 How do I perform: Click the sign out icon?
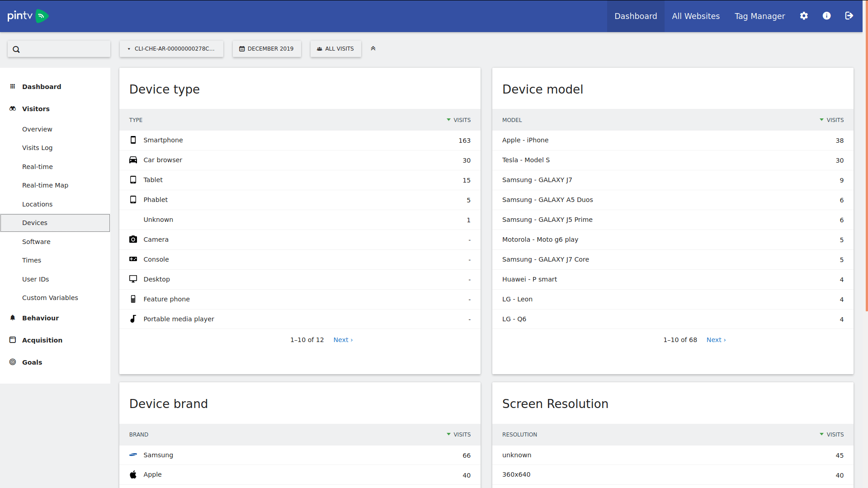click(x=849, y=16)
